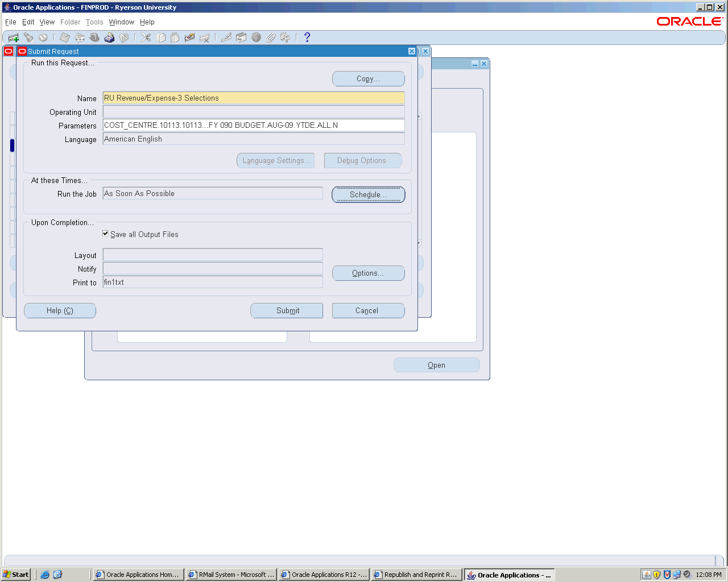Click the Attachments paperclip toolbar icon
The width and height of the screenshot is (728, 582).
[271, 38]
